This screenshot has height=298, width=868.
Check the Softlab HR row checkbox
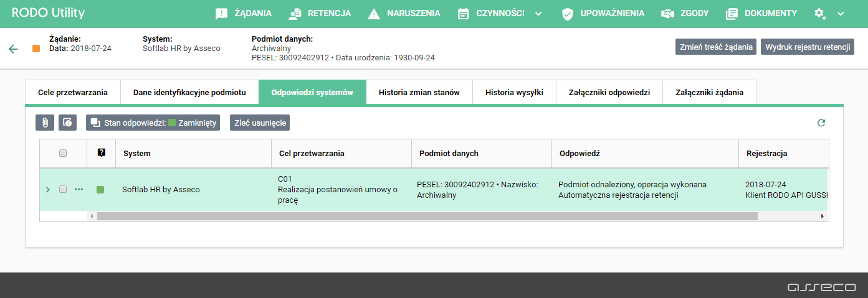63,189
